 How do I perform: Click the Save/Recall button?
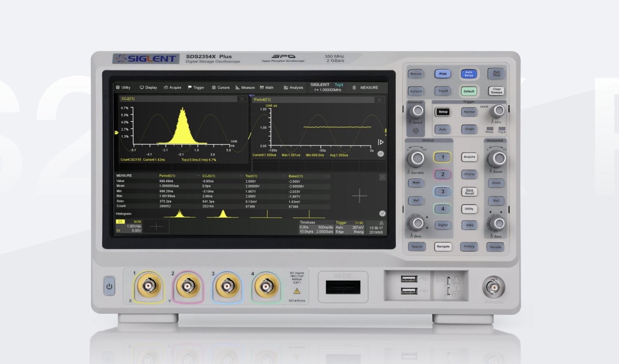point(469,192)
